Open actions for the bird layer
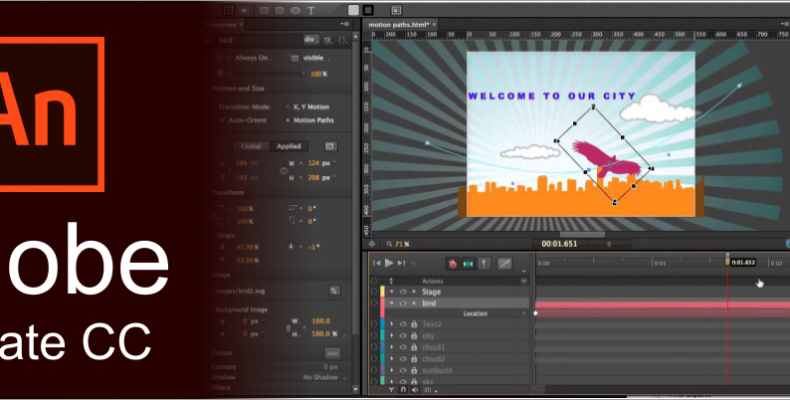The width and height of the screenshot is (790, 400). point(374,303)
